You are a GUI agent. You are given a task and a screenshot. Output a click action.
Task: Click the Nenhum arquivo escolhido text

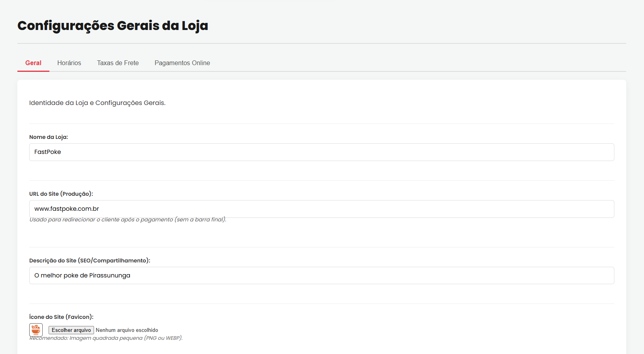point(127,330)
